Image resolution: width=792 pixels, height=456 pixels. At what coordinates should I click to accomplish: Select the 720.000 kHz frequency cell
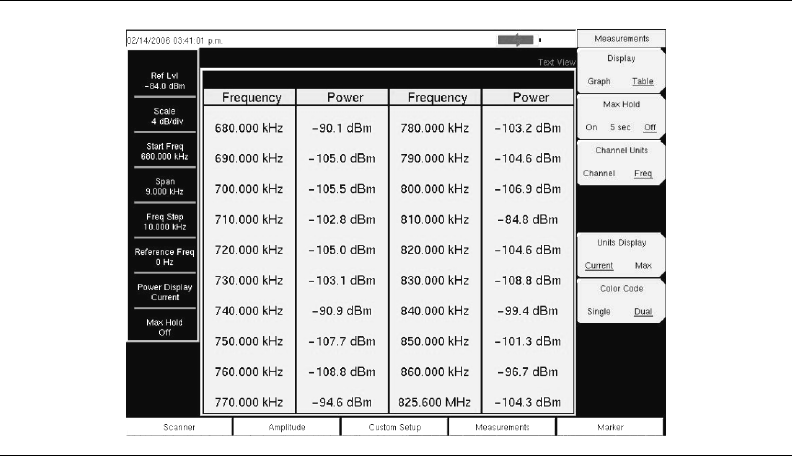[249, 250]
